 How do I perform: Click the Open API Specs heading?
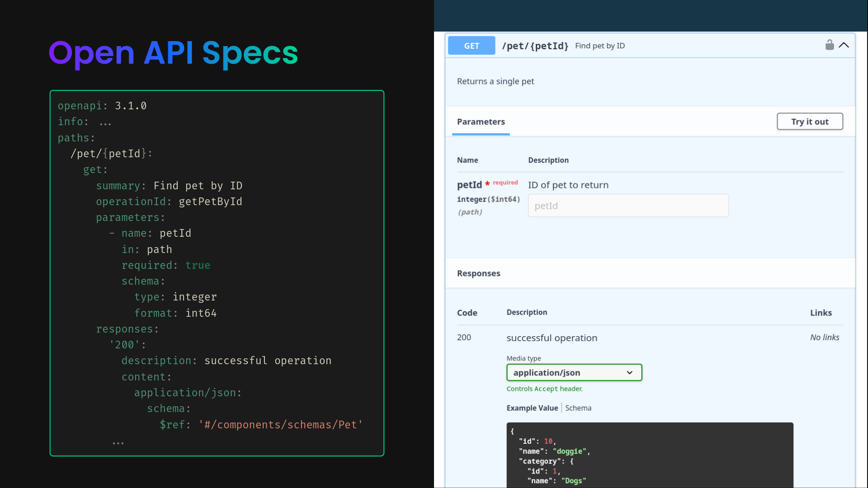173,53
